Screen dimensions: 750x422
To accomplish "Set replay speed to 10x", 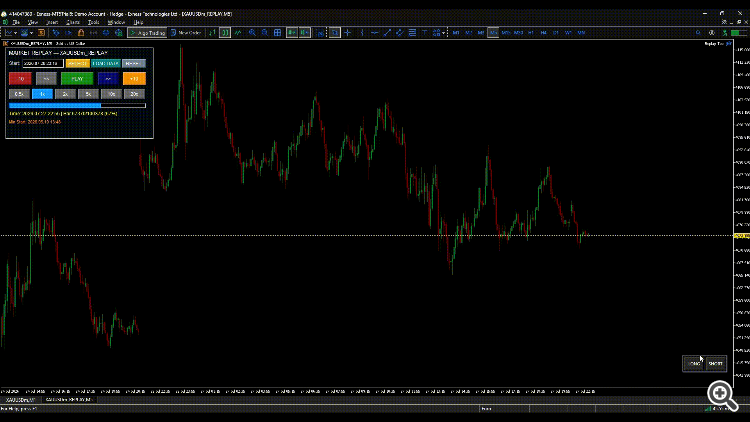I will [111, 94].
